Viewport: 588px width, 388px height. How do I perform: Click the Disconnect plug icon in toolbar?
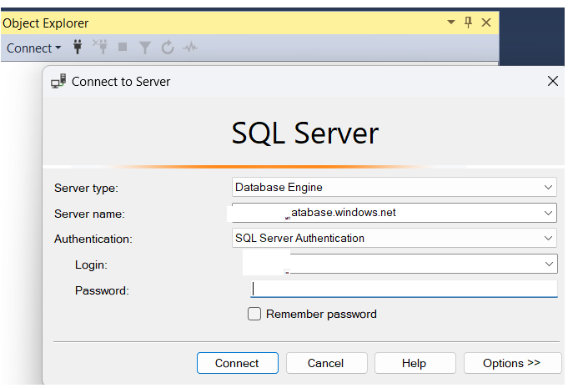click(x=100, y=47)
